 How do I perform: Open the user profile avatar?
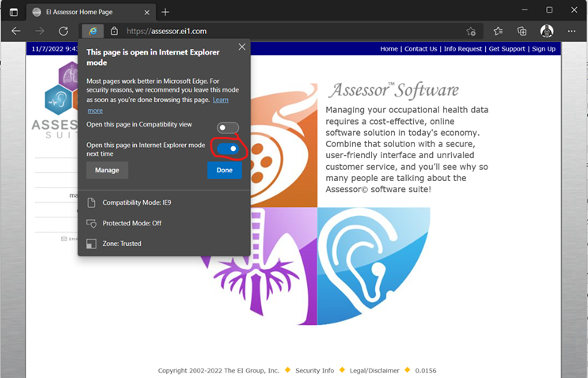point(547,31)
